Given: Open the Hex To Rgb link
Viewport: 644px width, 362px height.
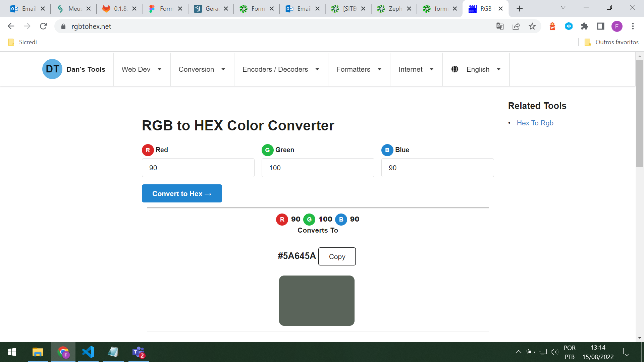Looking at the screenshot, I should (x=535, y=123).
